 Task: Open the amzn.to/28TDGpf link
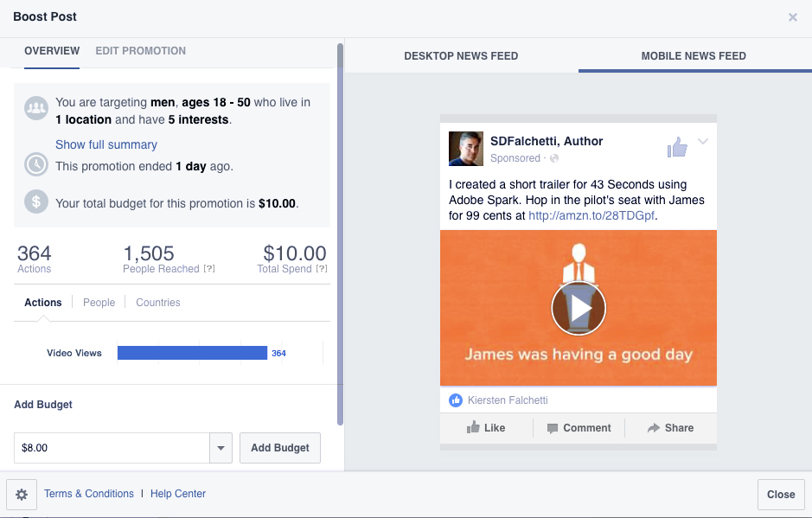(591, 215)
